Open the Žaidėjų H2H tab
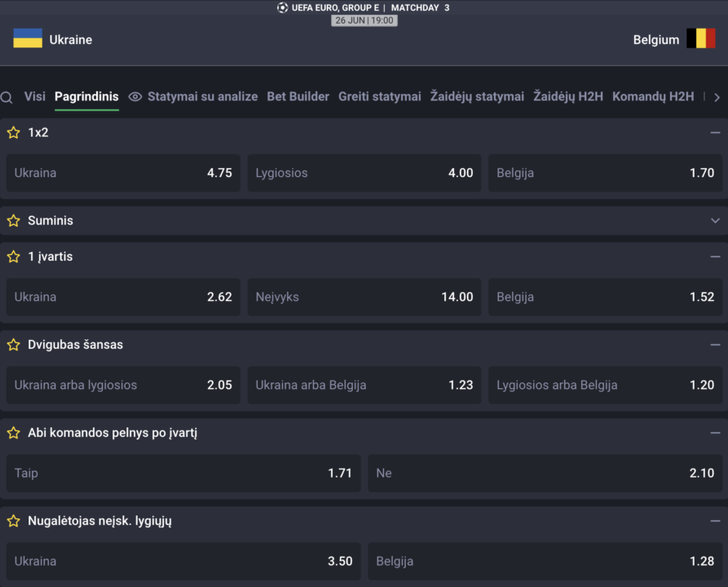 click(568, 96)
